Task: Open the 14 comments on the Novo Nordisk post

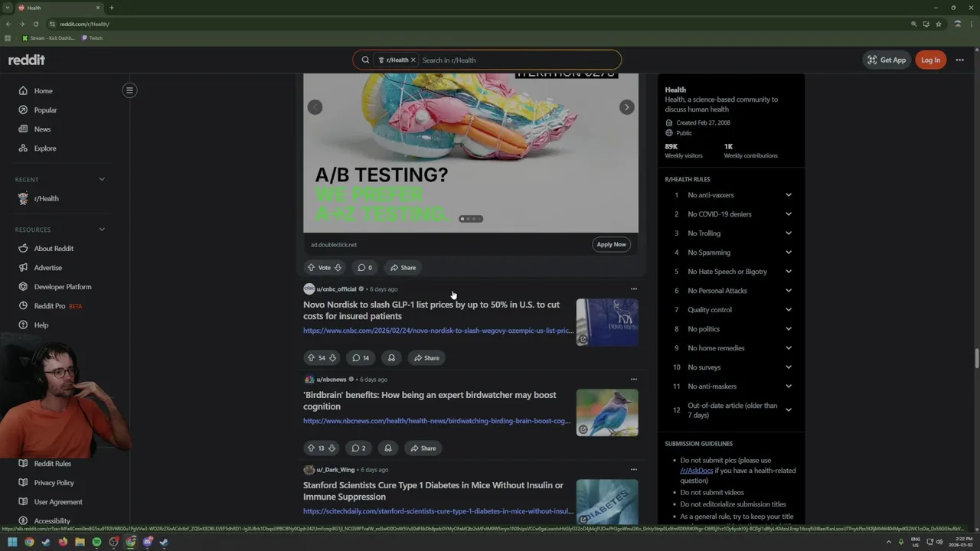Action: [x=361, y=358]
